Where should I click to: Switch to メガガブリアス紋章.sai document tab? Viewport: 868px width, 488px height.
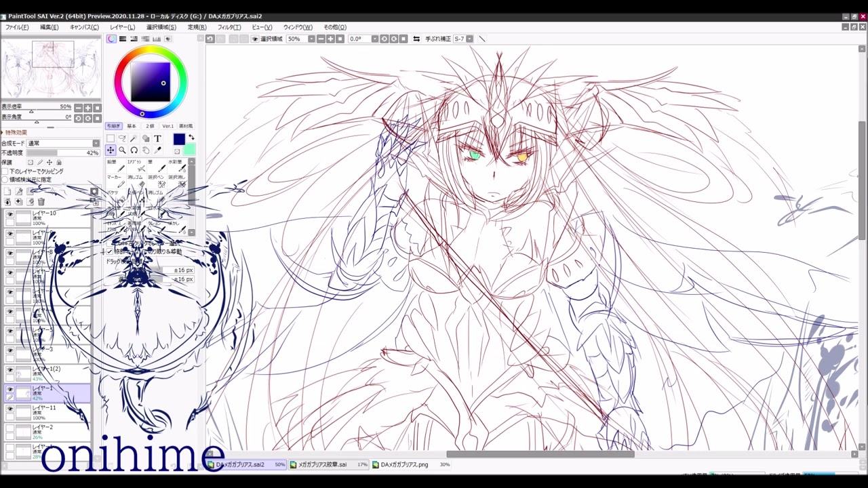click(x=328, y=465)
